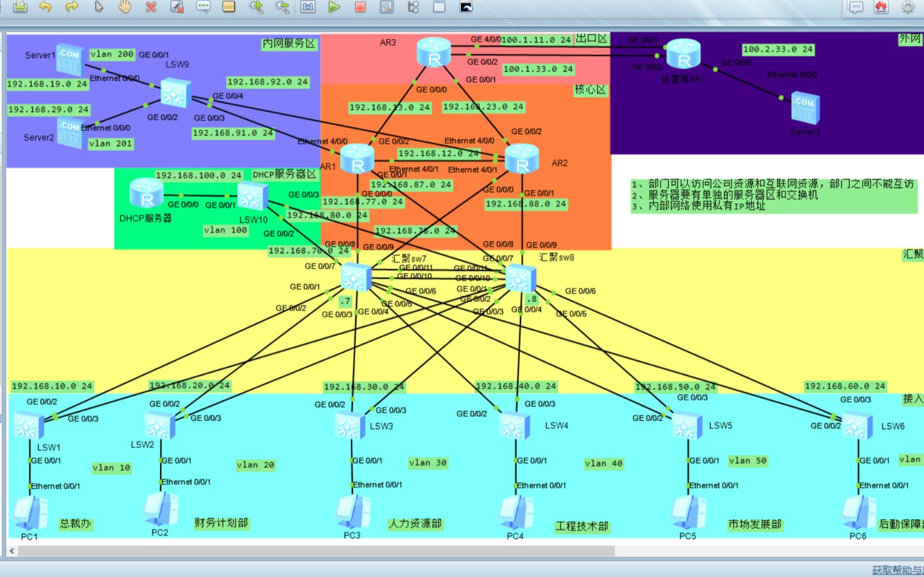Open the 获取帮助 help link
This screenshot has height=577, width=924.
897,570
